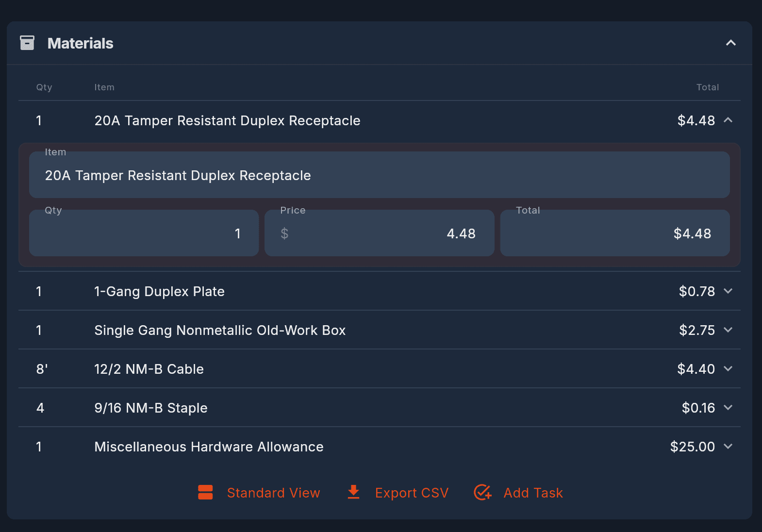This screenshot has height=532, width=762.
Task: Export materials as CSV
Action: pyautogui.click(x=398, y=493)
